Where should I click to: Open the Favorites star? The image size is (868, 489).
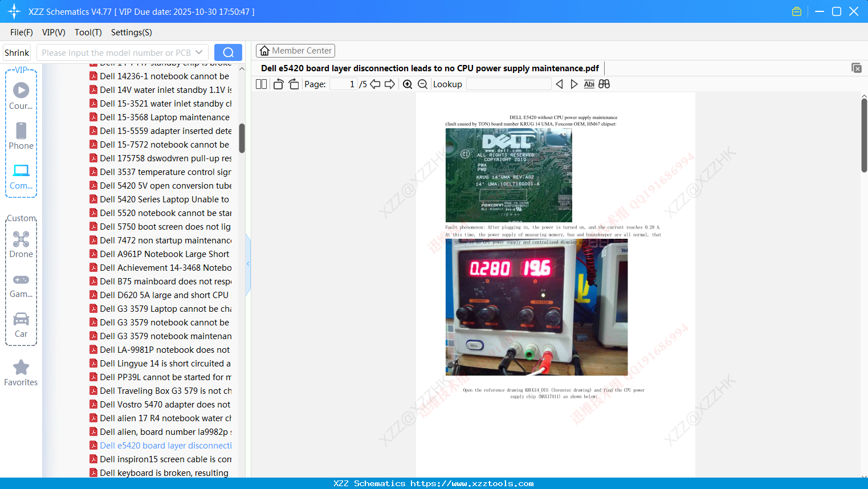pos(21,367)
